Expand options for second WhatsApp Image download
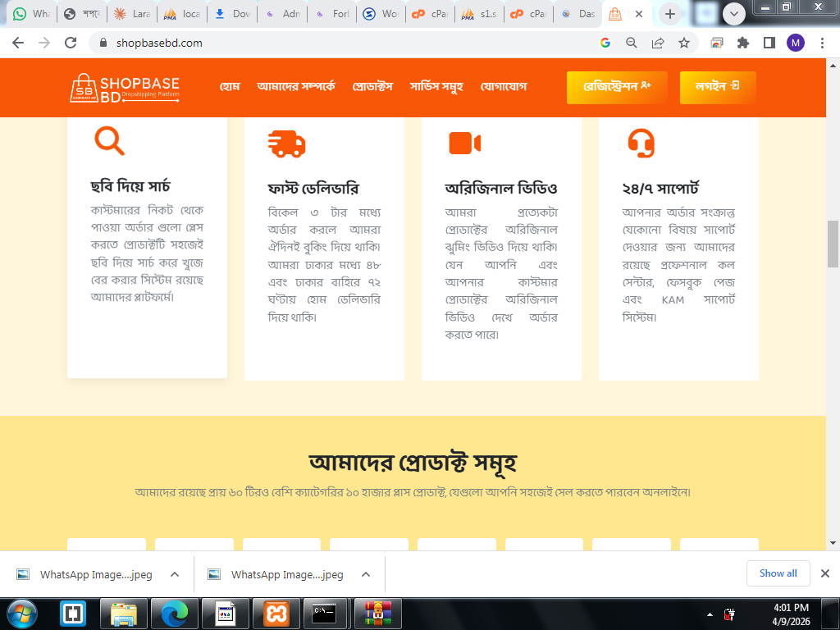 point(366,574)
